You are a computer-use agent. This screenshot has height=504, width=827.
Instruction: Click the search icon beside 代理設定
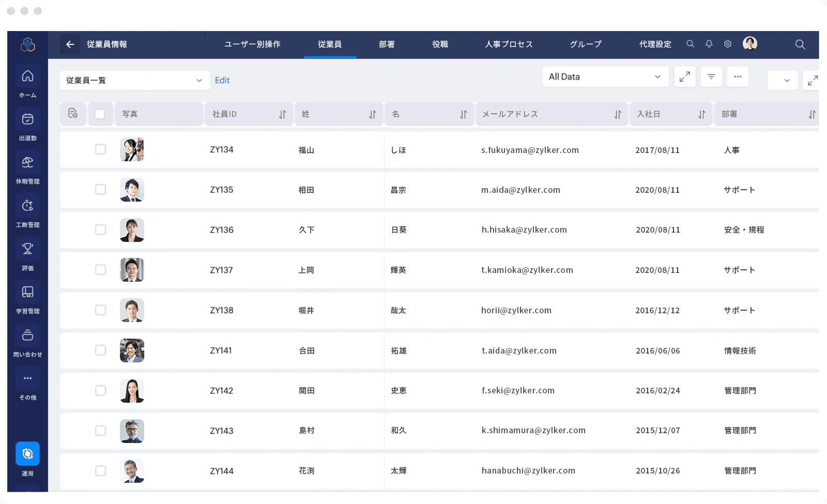690,44
